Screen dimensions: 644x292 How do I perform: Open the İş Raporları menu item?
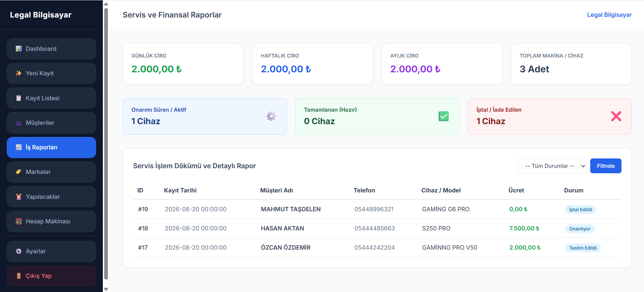[51, 147]
